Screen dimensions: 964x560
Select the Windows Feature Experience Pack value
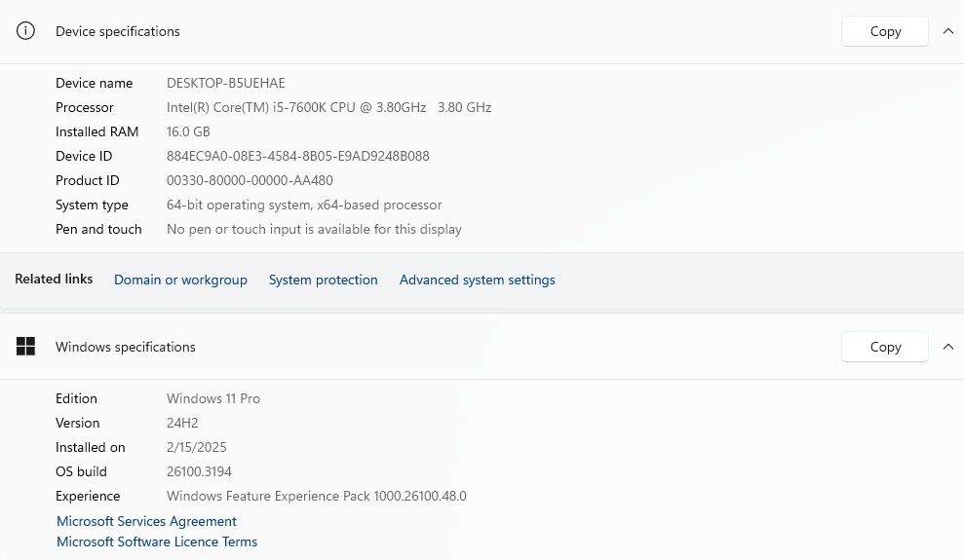point(316,496)
